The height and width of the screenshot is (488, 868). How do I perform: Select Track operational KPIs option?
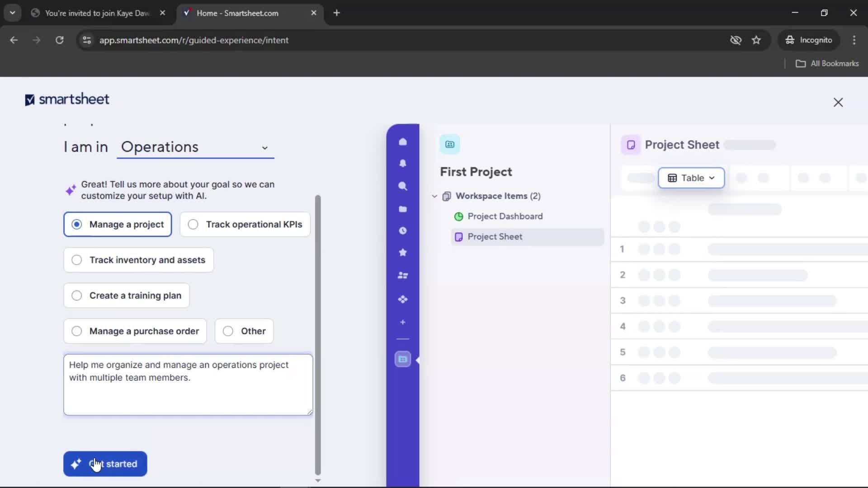click(x=245, y=225)
